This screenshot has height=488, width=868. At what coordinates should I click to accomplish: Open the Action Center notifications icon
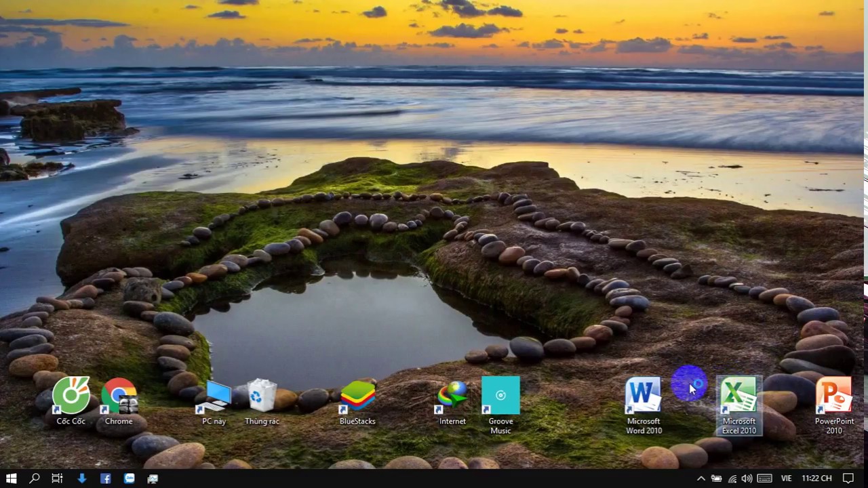click(848, 479)
